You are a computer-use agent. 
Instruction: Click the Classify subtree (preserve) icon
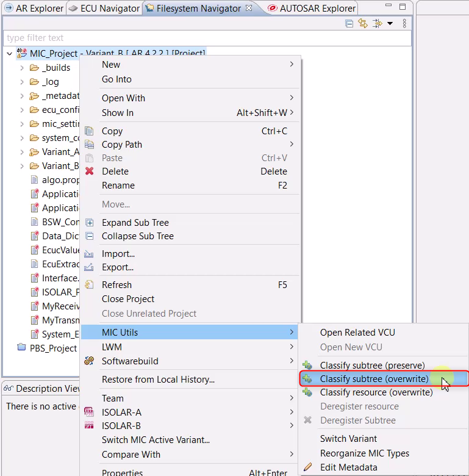click(307, 365)
